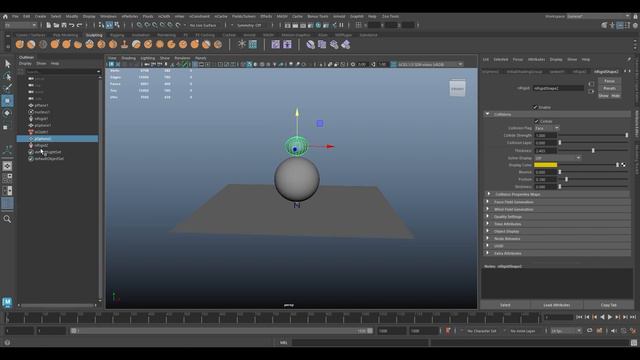Click the teal grid icon on the shelf
Screen dimensions: 640x360
click(x=253, y=44)
